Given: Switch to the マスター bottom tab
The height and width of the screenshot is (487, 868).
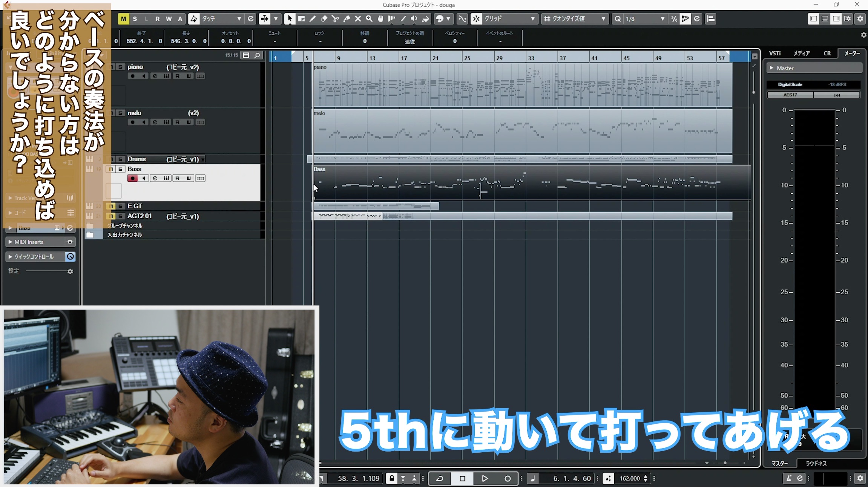Looking at the screenshot, I should (x=779, y=464).
